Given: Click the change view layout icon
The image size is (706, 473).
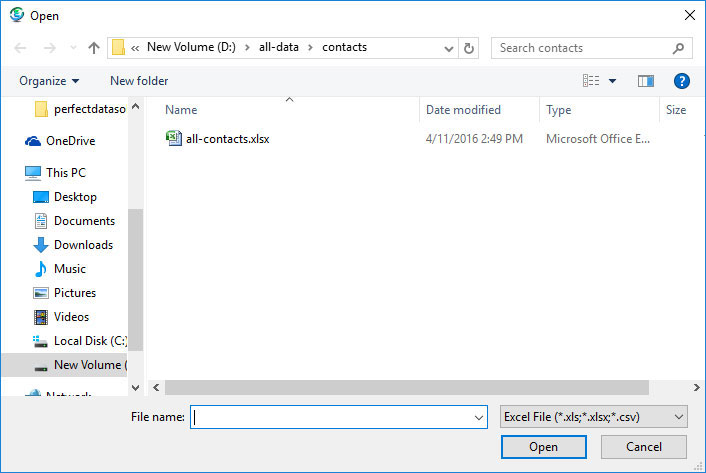Looking at the screenshot, I should [x=591, y=81].
